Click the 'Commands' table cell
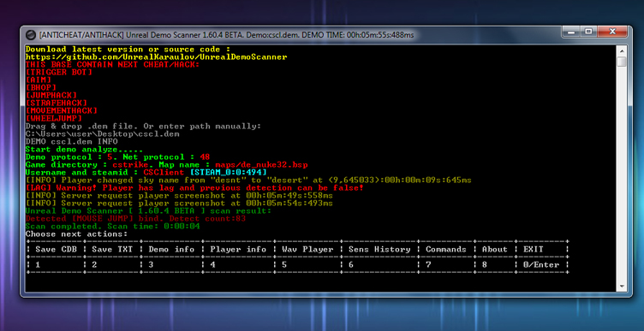 [445, 250]
